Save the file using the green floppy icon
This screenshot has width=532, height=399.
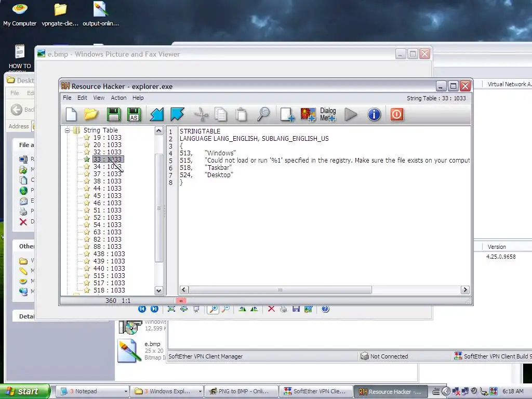pos(114,114)
